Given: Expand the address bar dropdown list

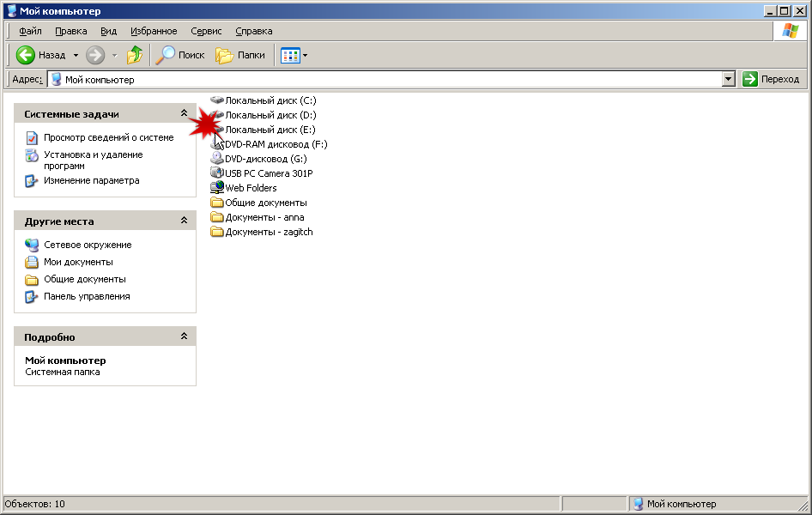Looking at the screenshot, I should click(729, 79).
